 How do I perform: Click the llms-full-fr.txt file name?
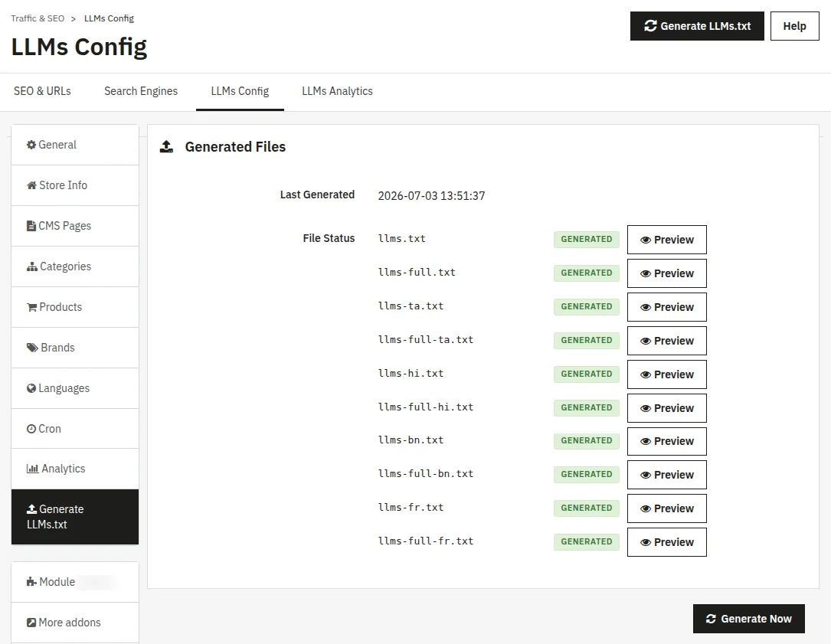pos(426,541)
